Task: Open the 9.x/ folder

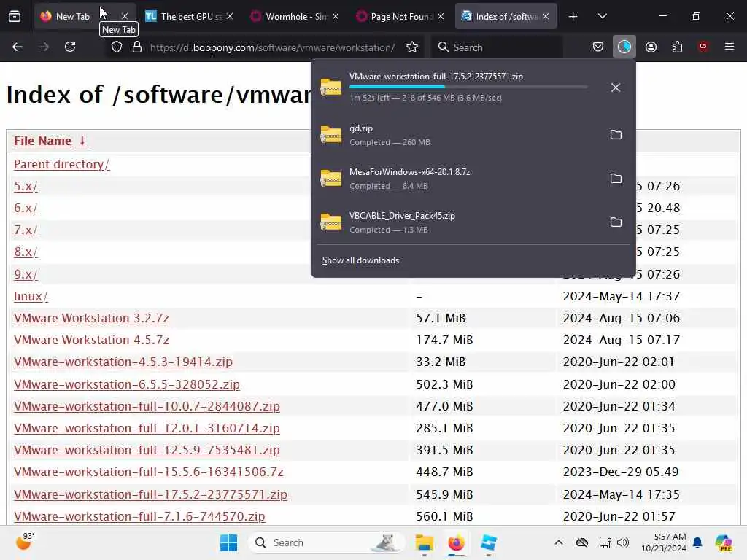Action: (26, 274)
